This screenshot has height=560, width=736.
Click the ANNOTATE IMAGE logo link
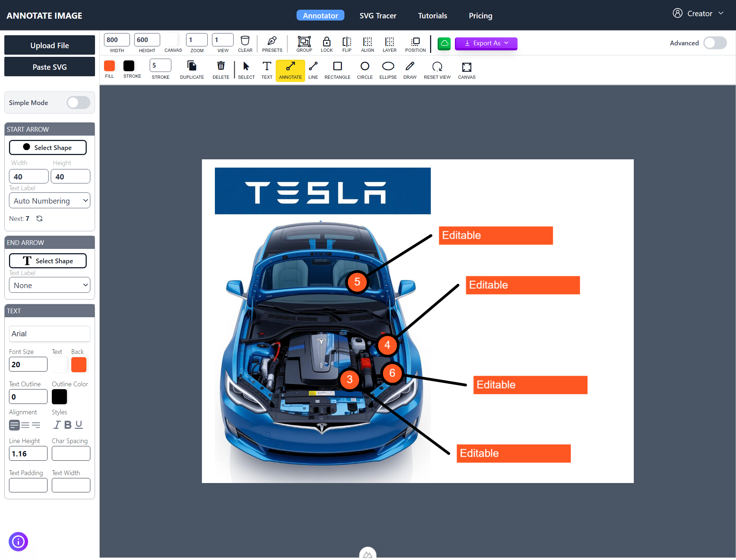click(44, 15)
